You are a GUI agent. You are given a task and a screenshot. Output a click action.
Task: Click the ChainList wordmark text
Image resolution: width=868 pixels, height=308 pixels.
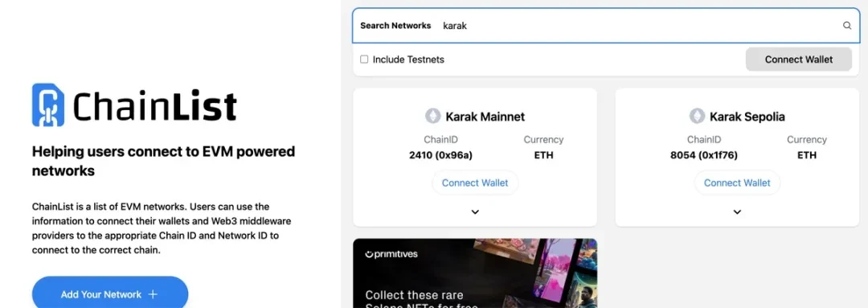click(x=155, y=106)
